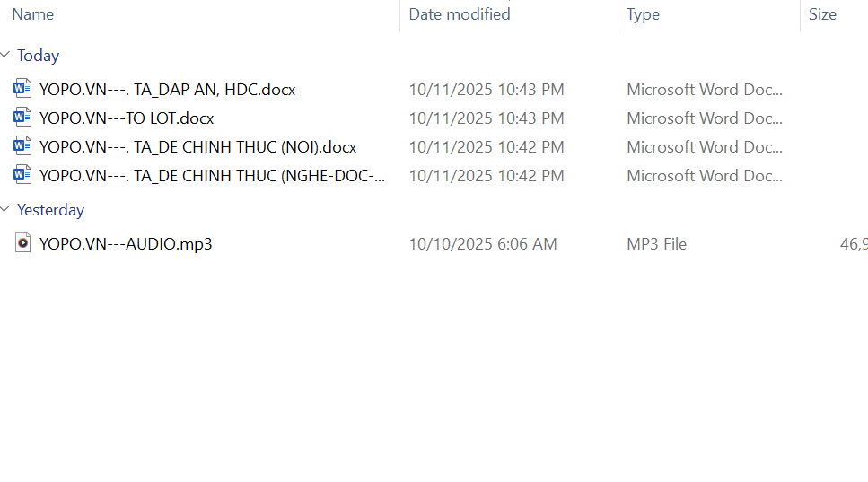Select the TA_DAP AN, HDC.docx file name
Screen dimensions: 868x482
[168, 89]
